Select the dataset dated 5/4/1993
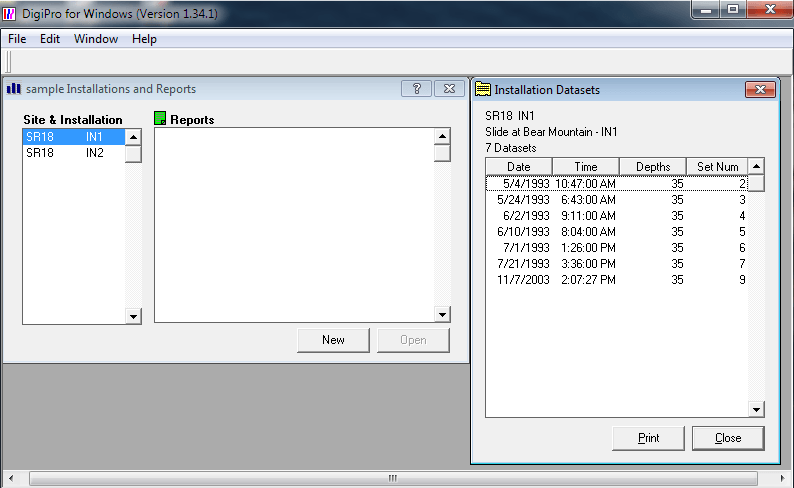This screenshot has height=488, width=794. pyautogui.click(x=616, y=184)
